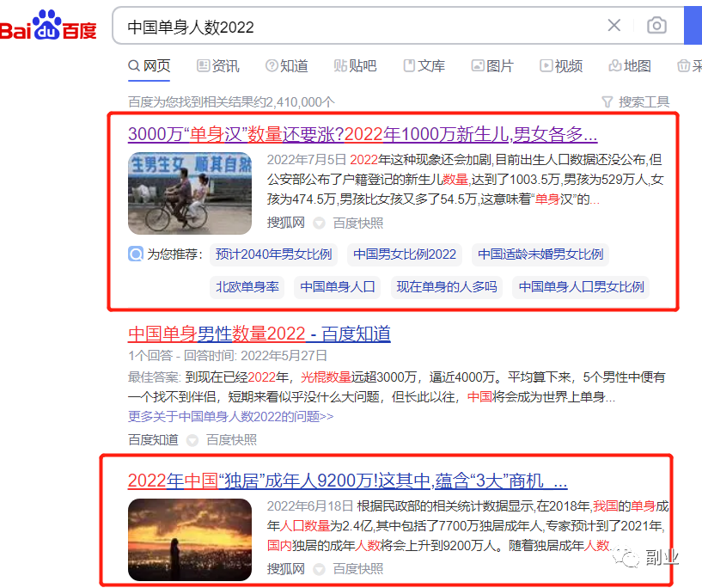
Task: Open the 贴吧 tab
Action: pyautogui.click(x=355, y=66)
